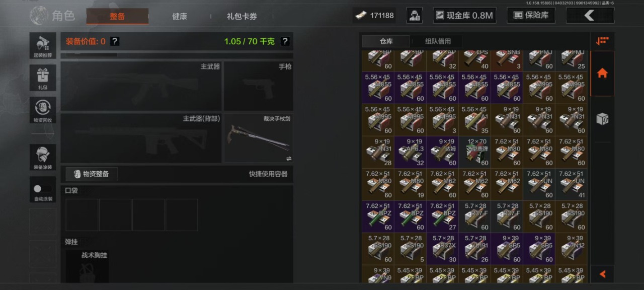
Task: Open the 物资回收 recycling icon
Action: point(43,110)
